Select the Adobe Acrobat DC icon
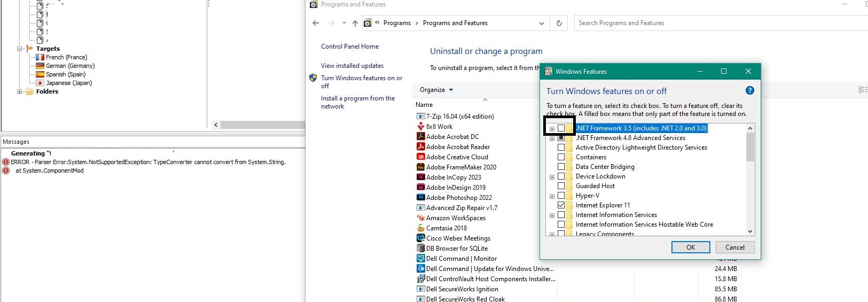 421,136
